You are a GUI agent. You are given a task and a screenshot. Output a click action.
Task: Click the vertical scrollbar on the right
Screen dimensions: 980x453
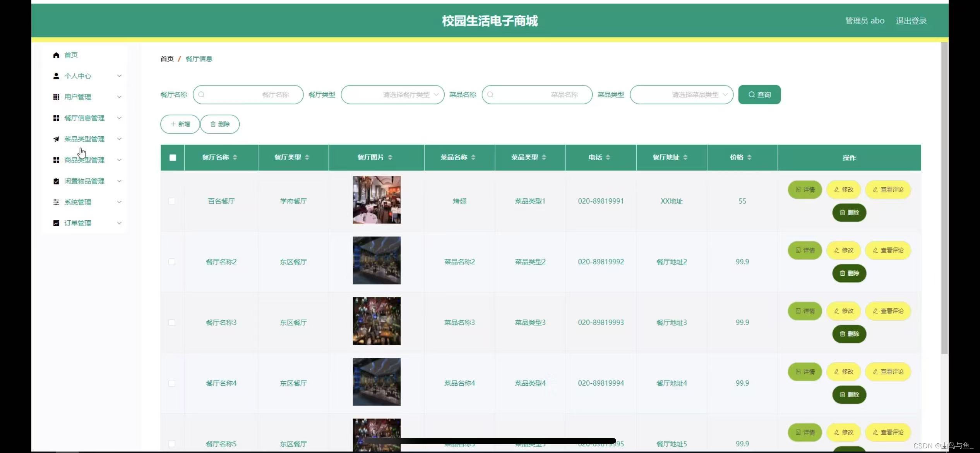click(944, 197)
